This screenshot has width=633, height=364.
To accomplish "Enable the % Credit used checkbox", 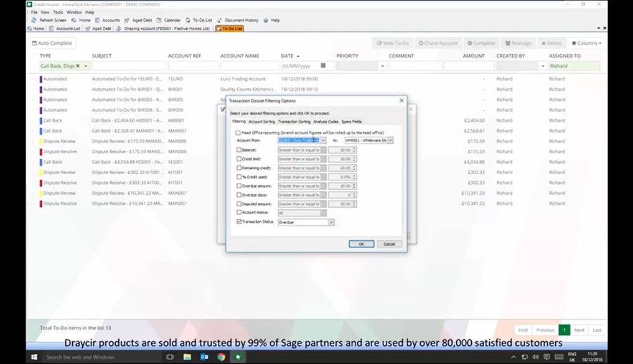I will (x=239, y=177).
